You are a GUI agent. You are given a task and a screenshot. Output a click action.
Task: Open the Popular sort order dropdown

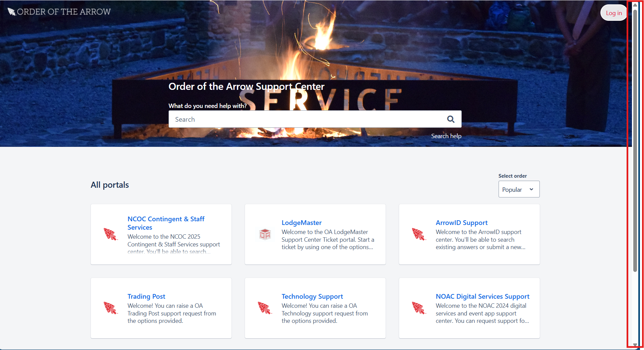519,189
